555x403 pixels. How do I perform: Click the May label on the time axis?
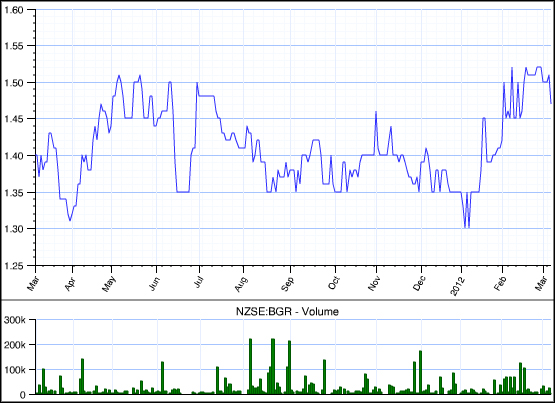point(109,284)
